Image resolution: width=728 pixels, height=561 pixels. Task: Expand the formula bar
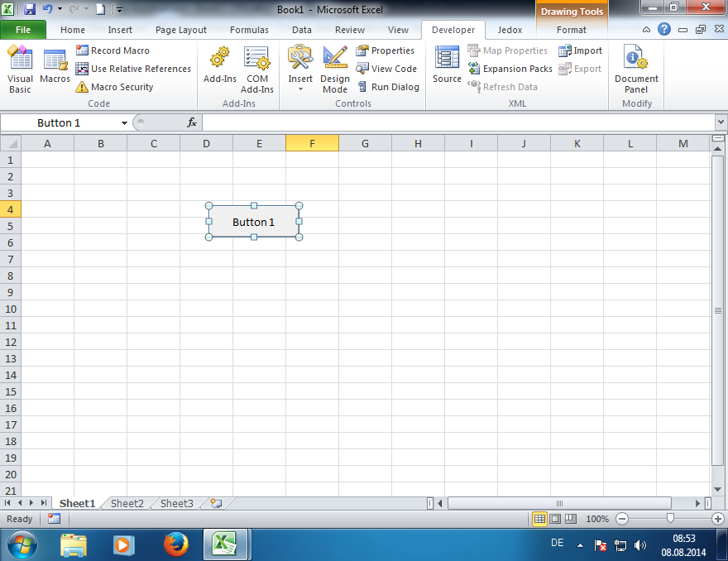pyautogui.click(x=721, y=122)
